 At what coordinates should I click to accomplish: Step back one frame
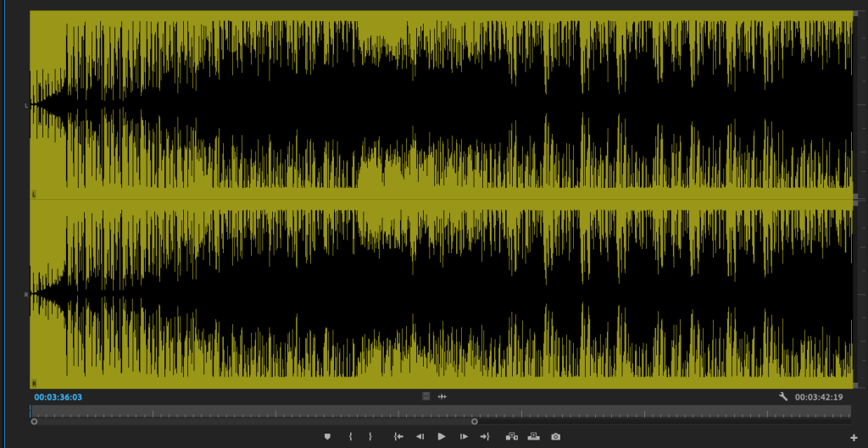(420, 436)
